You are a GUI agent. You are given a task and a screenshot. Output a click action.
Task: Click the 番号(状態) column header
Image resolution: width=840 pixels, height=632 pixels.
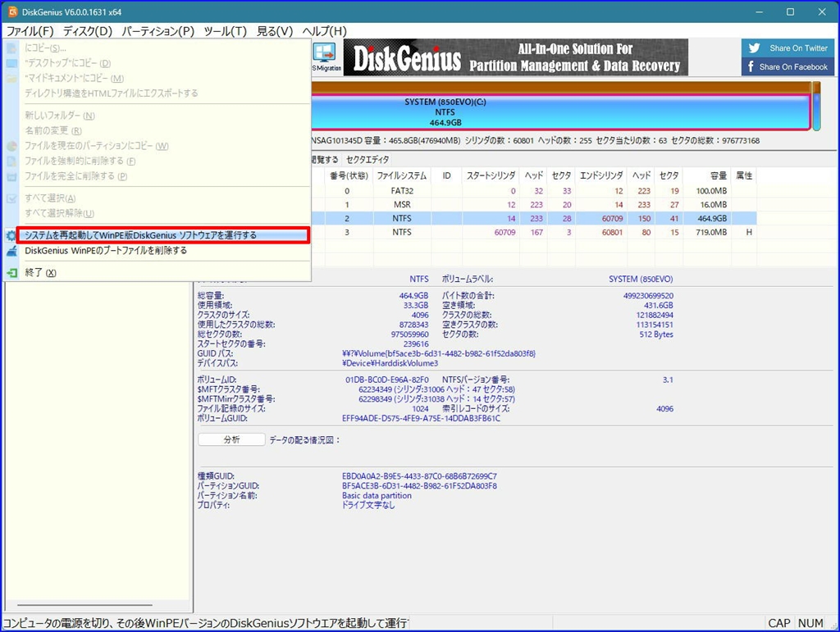(x=349, y=175)
